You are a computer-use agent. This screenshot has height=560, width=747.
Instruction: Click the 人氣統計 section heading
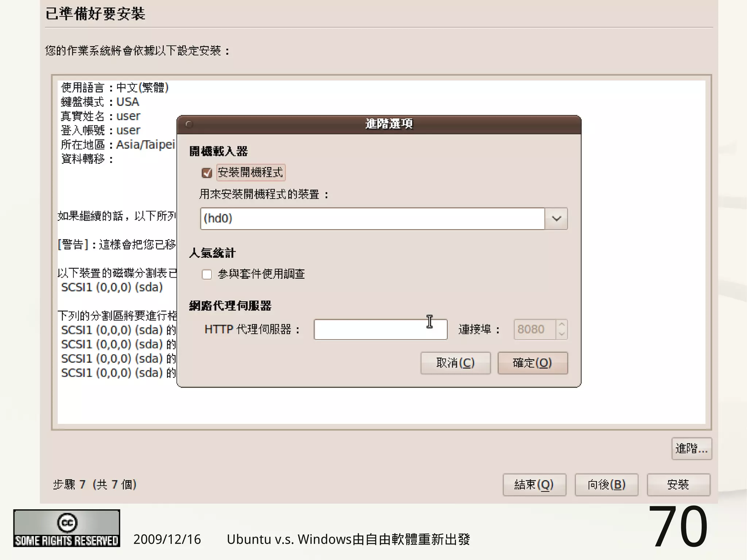(212, 253)
